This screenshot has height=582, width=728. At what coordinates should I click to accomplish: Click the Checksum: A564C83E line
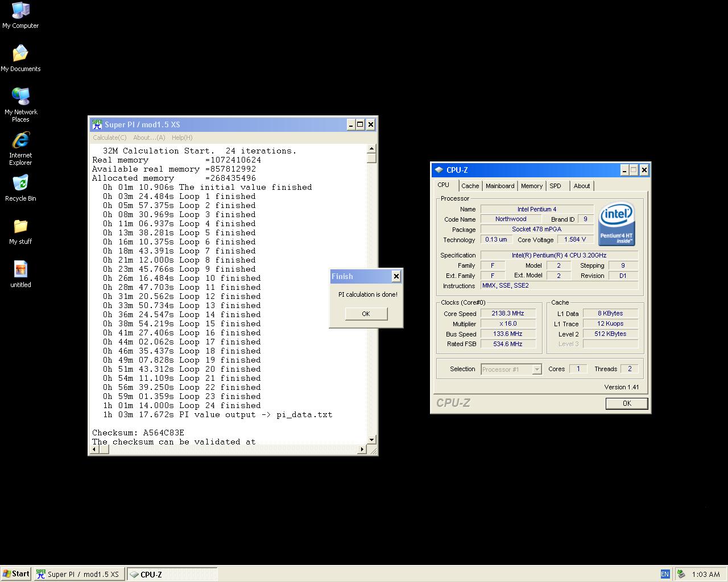click(138, 433)
